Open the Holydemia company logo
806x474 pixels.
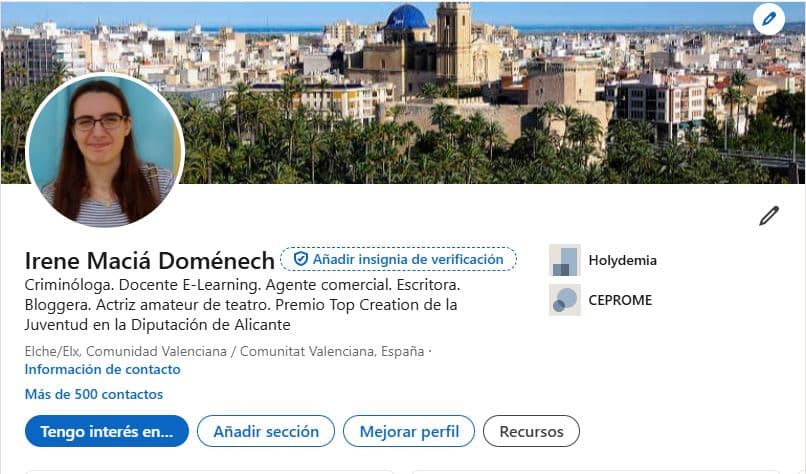(564, 260)
